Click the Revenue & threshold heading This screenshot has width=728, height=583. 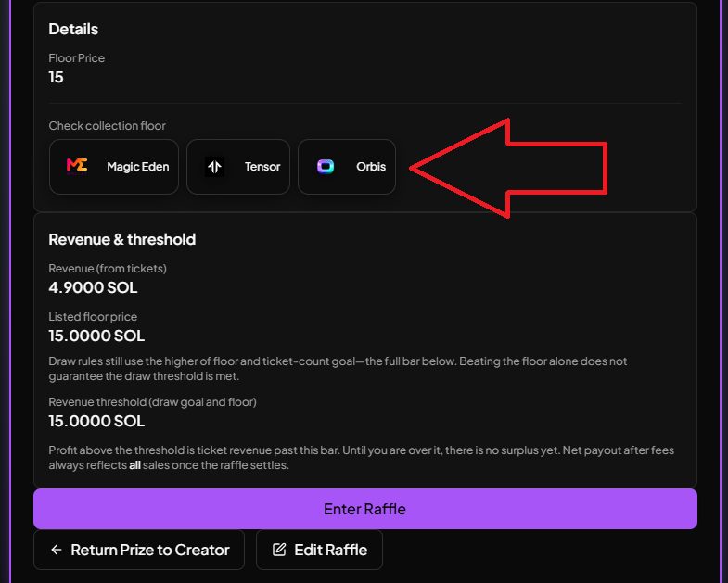point(122,239)
